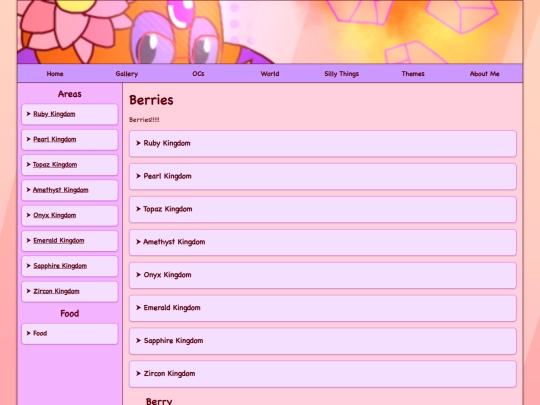Expand Onyx Kingdom in Berries list
Image resolution: width=540 pixels, height=405 pixels.
click(x=323, y=275)
